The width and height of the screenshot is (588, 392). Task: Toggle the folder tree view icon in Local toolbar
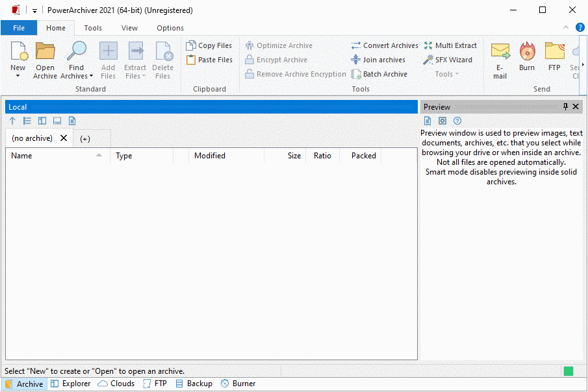click(27, 121)
